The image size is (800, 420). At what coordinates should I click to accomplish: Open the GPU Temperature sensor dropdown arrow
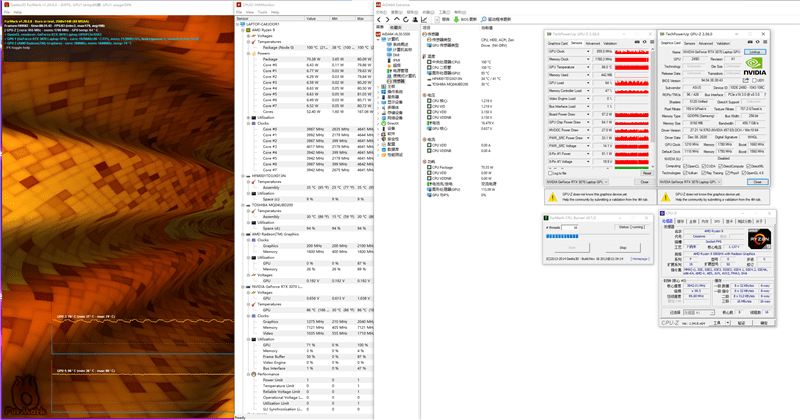(x=588, y=67)
